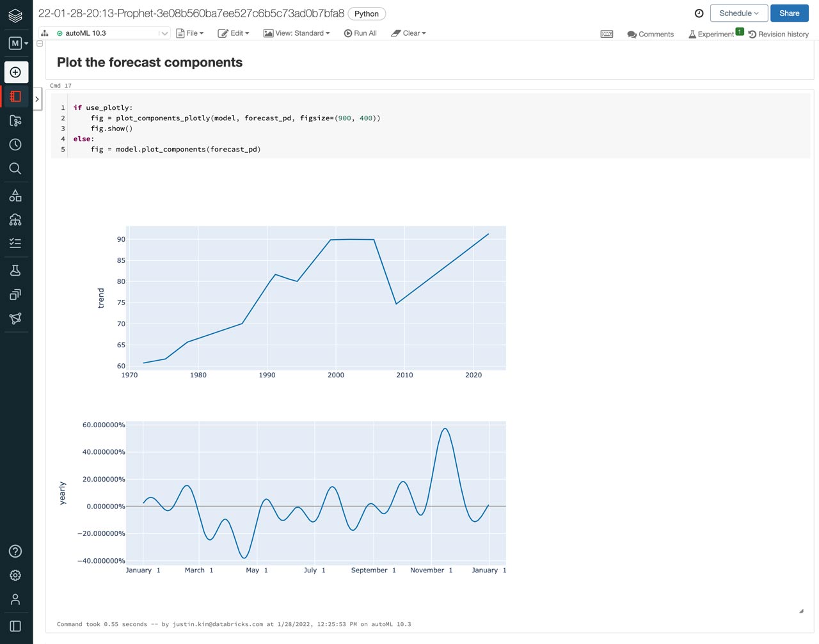Open the autoML 10.3 cluster dropdown

click(164, 33)
